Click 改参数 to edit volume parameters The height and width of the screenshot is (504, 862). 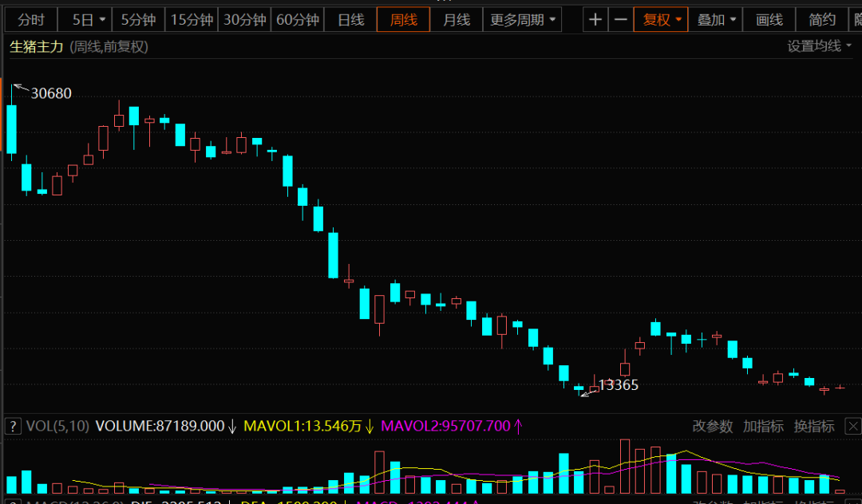pyautogui.click(x=712, y=427)
